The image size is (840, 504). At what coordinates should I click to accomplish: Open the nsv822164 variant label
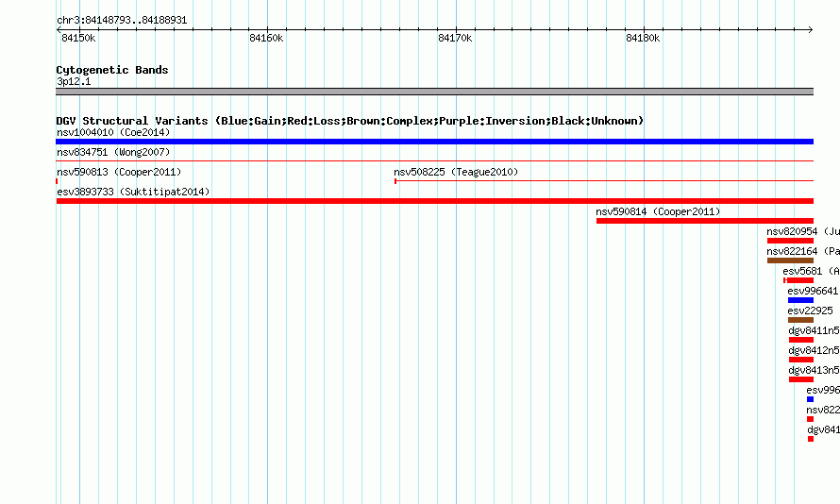pos(803,251)
